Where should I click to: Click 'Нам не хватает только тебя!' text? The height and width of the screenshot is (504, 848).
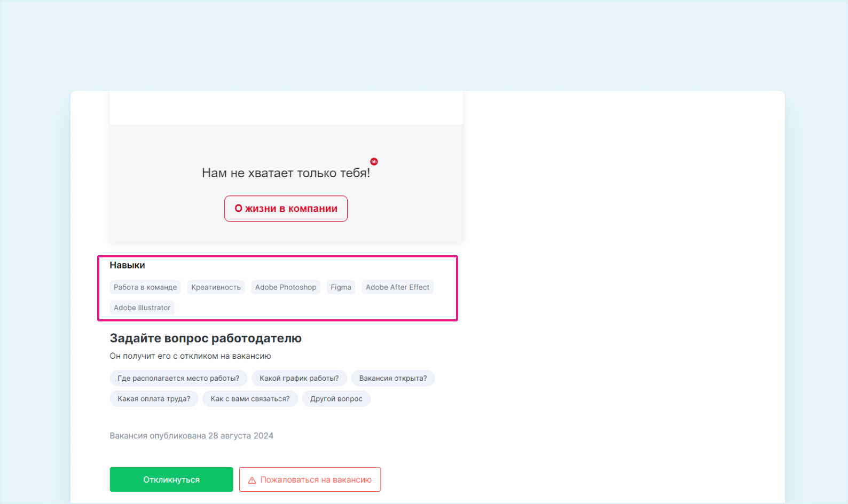[x=286, y=173]
